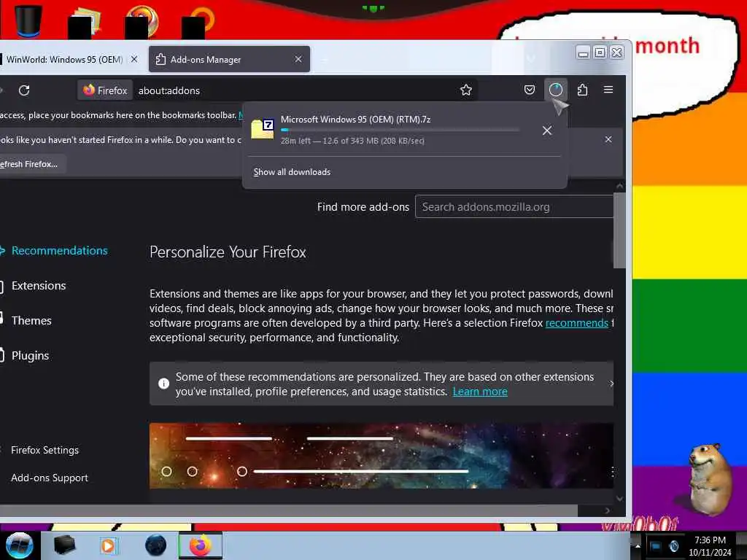Select the Add-ons Manager tab
The width and height of the screenshot is (747, 560).
pos(229,60)
